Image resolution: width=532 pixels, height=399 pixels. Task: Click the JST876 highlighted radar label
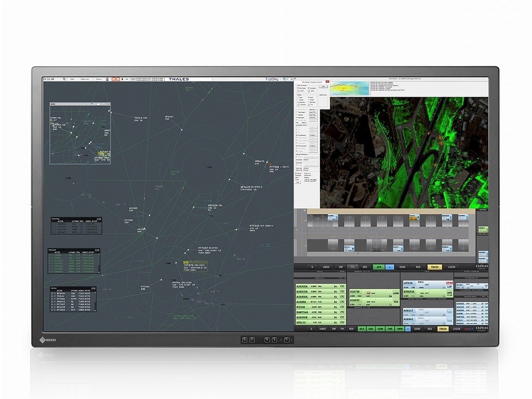pos(195,267)
